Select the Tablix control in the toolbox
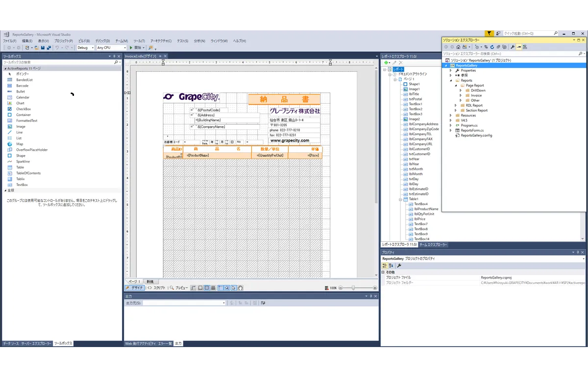This screenshot has height=372, width=588. pyautogui.click(x=21, y=179)
